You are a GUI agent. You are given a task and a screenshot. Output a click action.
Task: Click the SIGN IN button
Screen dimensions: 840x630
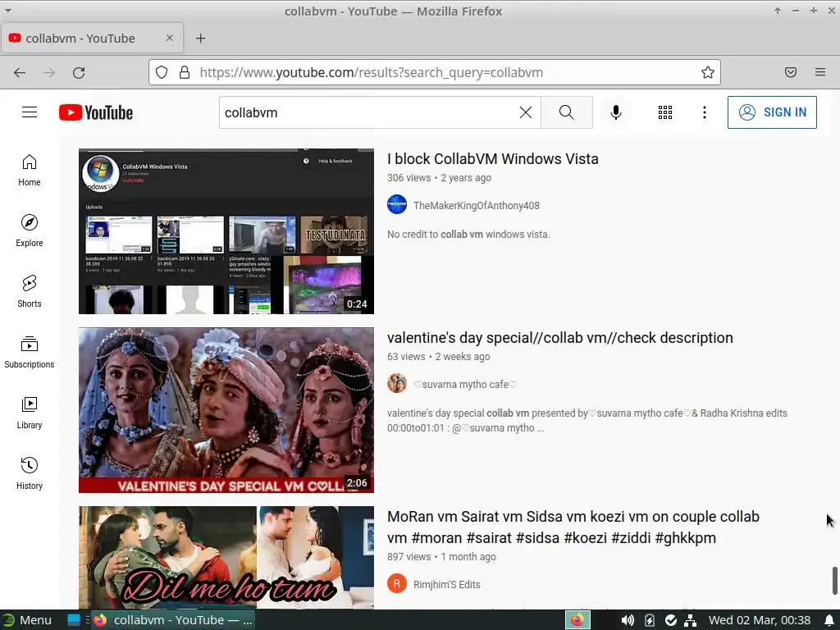(x=772, y=112)
